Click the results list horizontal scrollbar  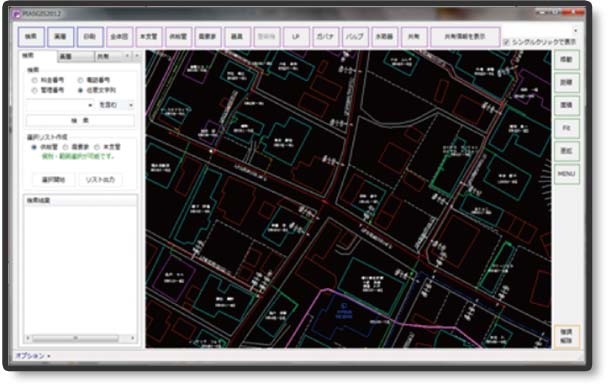(80, 339)
